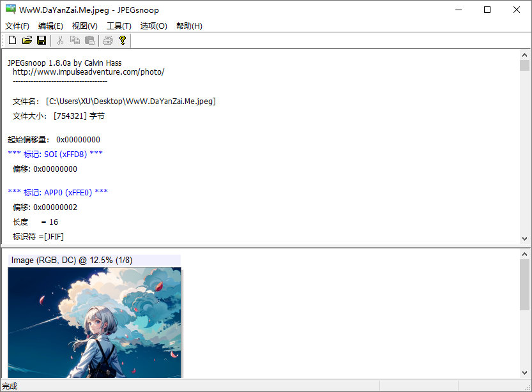Click the 偏移: 0x00000002 line
Image resolution: width=532 pixels, height=392 pixels.
coord(45,207)
